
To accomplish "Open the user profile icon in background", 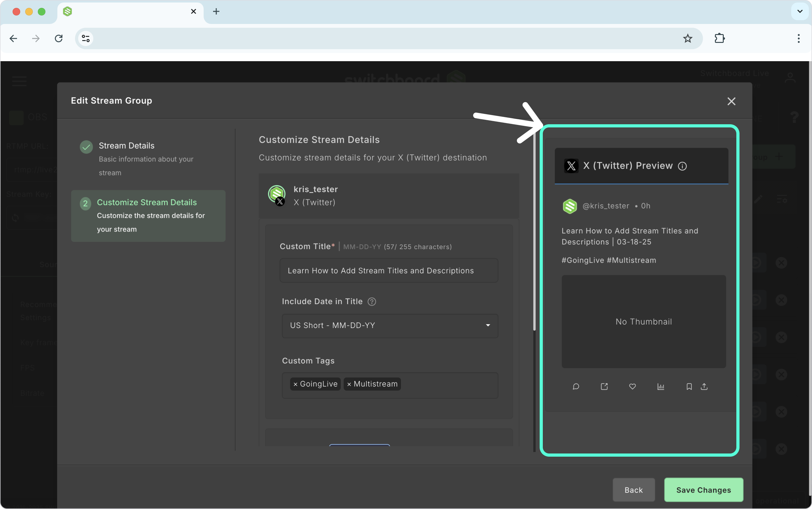I will click(x=790, y=78).
